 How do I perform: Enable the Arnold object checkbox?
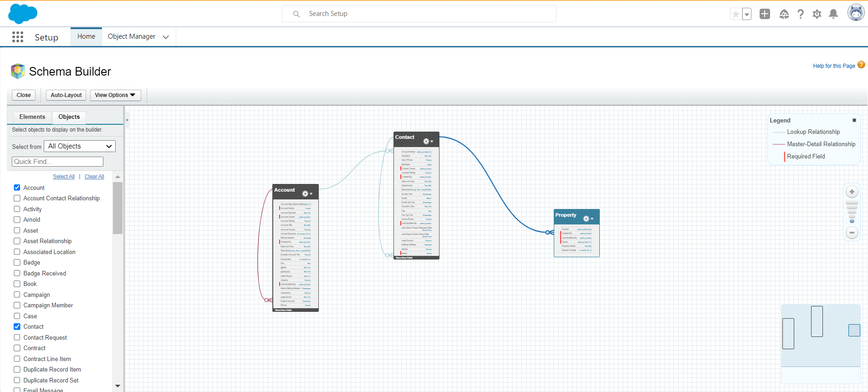click(17, 219)
